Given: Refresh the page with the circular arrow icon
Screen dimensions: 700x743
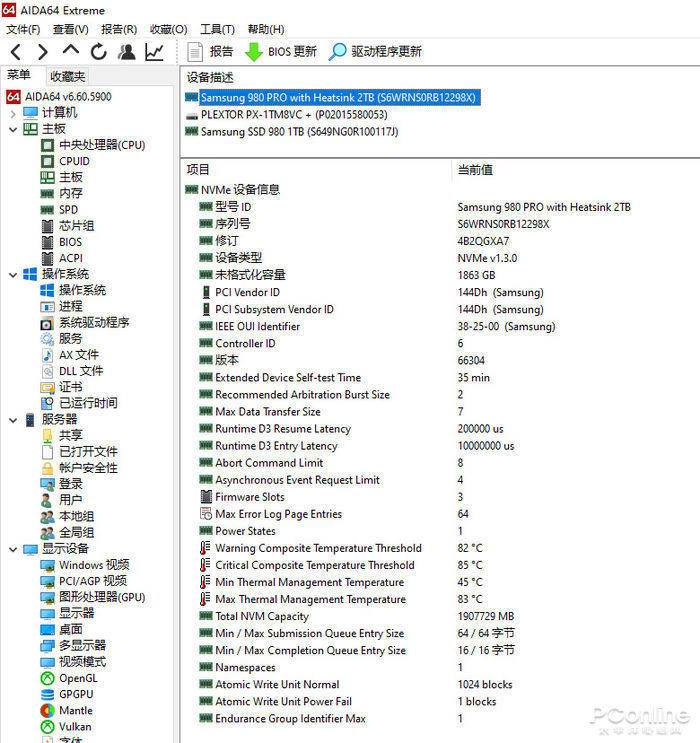Looking at the screenshot, I should point(99,52).
